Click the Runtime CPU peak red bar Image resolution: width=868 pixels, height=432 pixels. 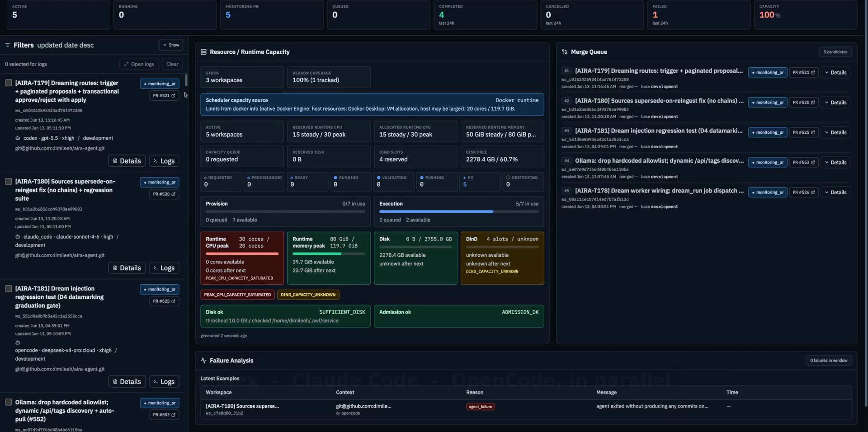pyautogui.click(x=242, y=254)
